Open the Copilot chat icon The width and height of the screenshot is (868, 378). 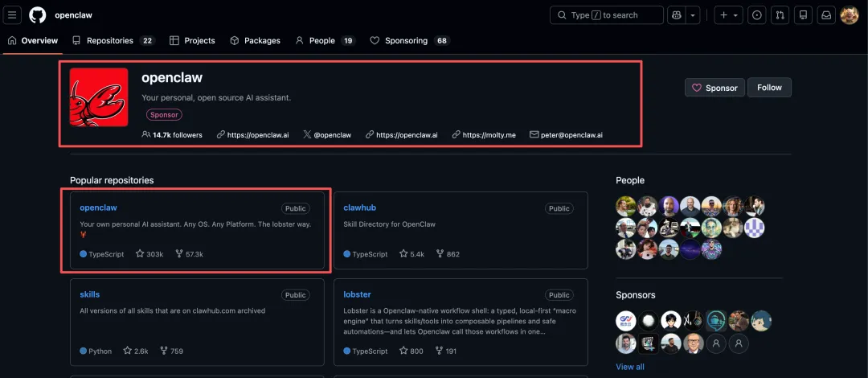[676, 15]
